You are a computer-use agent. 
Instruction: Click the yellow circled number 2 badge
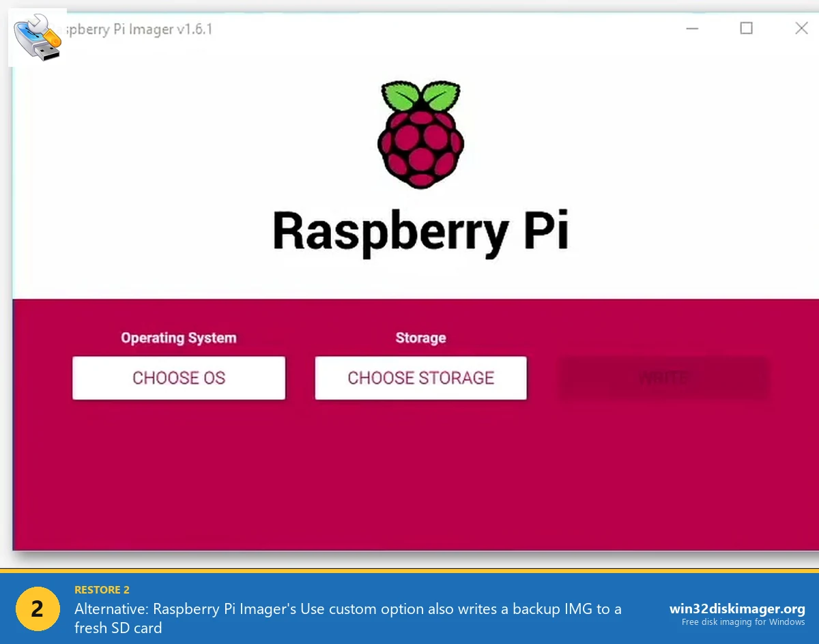38,609
